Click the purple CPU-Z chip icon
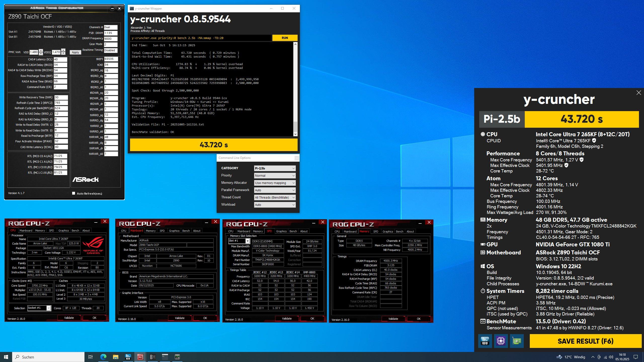The height and width of the screenshot is (362, 644). (501, 341)
